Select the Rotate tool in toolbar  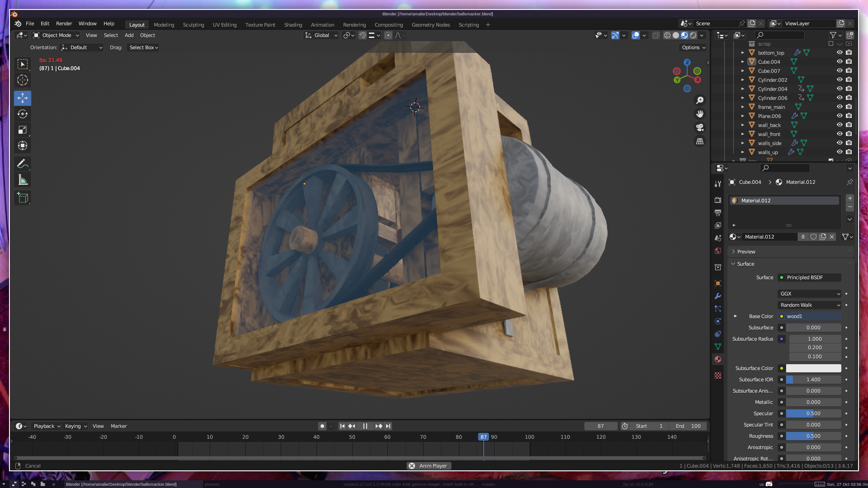pyautogui.click(x=23, y=114)
